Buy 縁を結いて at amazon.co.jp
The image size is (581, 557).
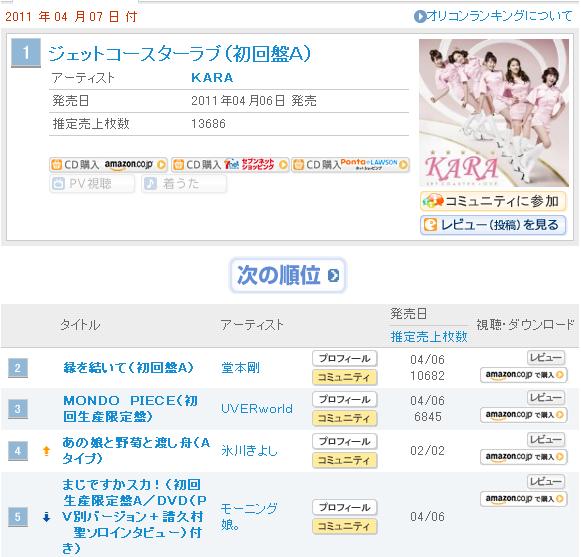coord(524,375)
